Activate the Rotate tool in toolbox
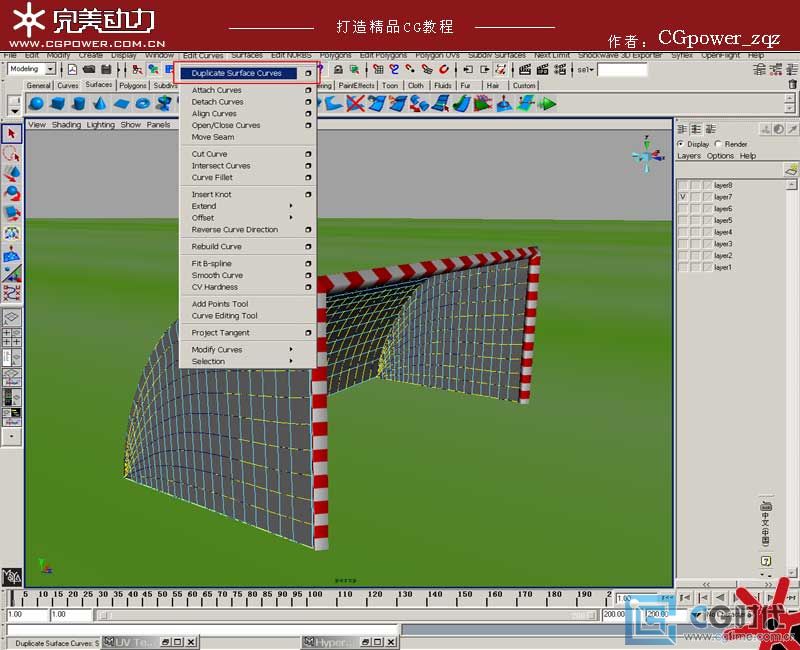 click(x=11, y=193)
